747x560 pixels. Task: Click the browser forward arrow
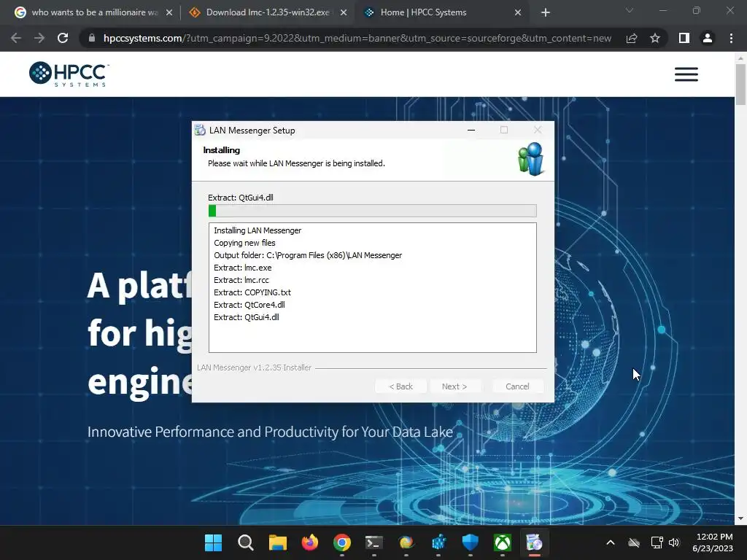pos(39,38)
